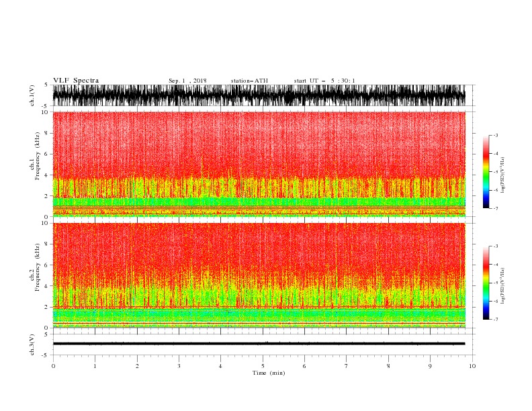
Task: Click time axis tick label "4"
Action: 220,366
